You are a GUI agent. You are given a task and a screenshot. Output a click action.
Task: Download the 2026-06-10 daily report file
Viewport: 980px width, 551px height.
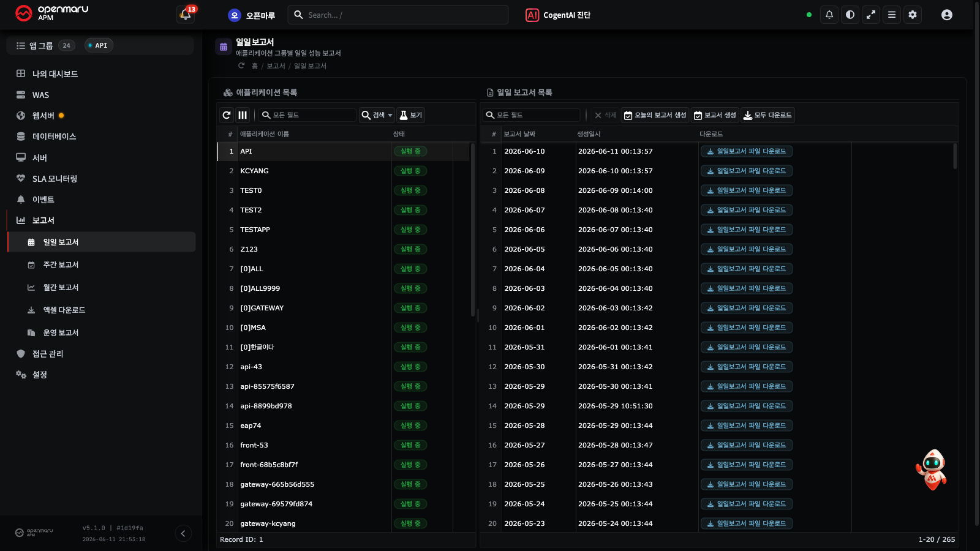pyautogui.click(x=747, y=151)
